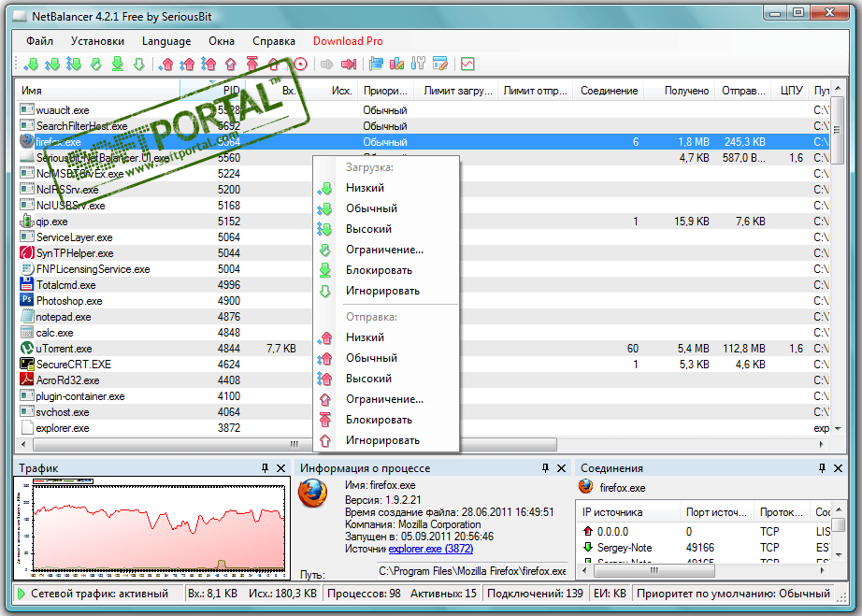Click the red circle reset toolbar icon
Image resolution: width=862 pixels, height=616 pixels.
pyautogui.click(x=300, y=64)
